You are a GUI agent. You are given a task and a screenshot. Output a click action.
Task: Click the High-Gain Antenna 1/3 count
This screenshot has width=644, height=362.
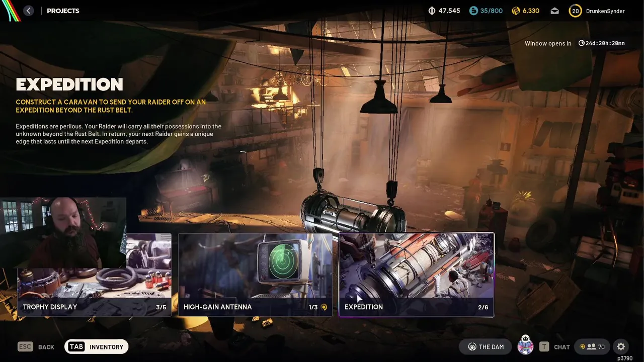(x=313, y=307)
